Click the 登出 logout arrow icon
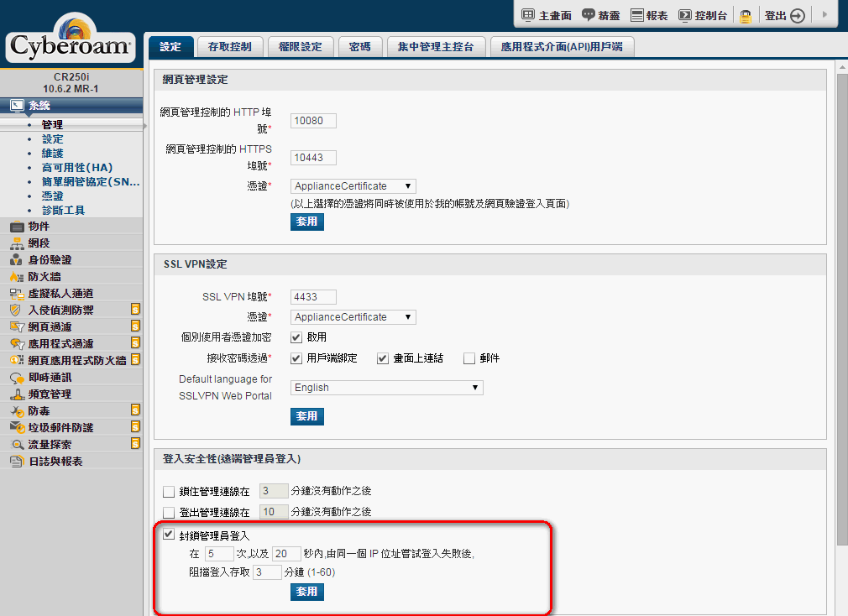This screenshot has height=616, width=848. pyautogui.click(x=798, y=16)
